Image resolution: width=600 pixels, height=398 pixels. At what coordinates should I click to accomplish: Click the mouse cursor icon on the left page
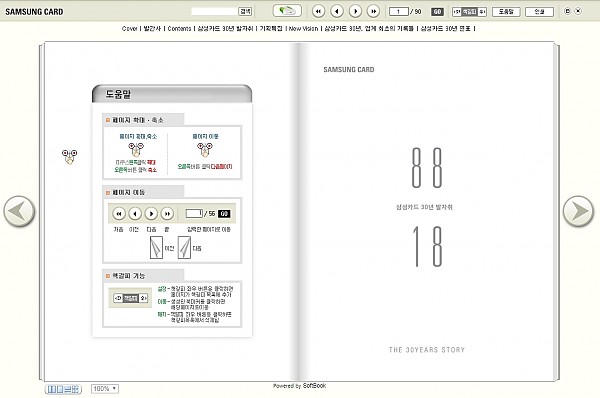click(x=69, y=157)
